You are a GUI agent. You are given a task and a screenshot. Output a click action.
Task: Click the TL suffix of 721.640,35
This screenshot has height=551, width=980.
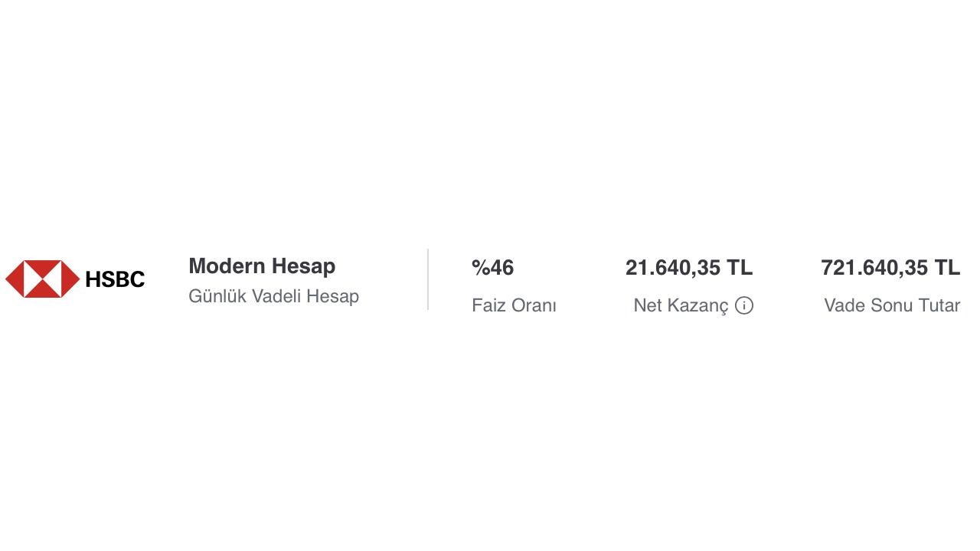coord(947,268)
